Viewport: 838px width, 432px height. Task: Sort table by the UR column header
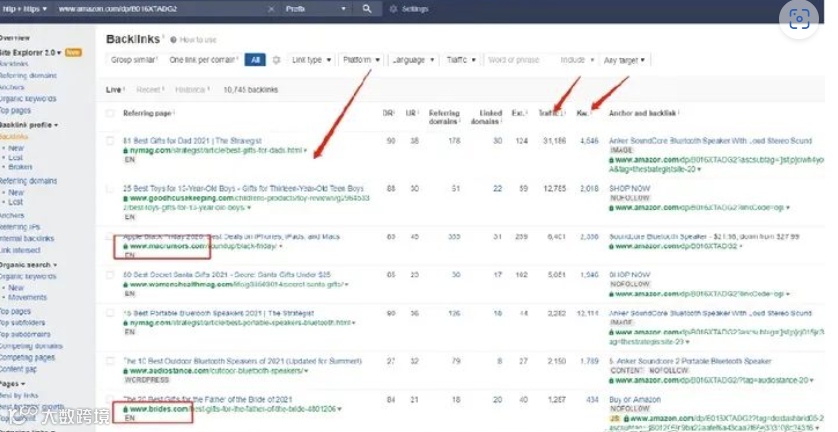pyautogui.click(x=411, y=113)
